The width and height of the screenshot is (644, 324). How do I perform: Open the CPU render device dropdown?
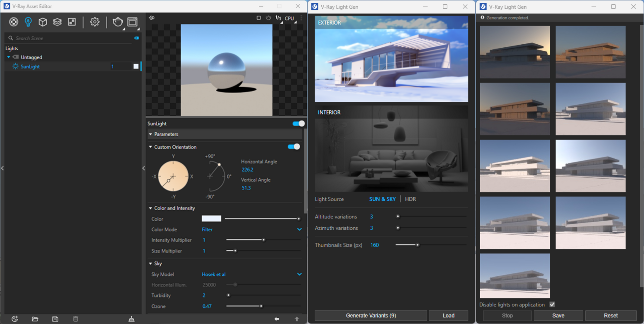pyautogui.click(x=290, y=18)
